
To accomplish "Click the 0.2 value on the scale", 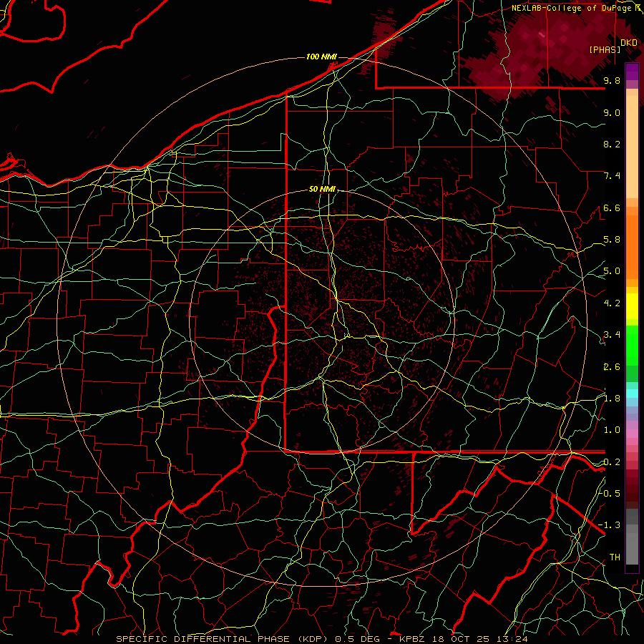I will (x=612, y=462).
